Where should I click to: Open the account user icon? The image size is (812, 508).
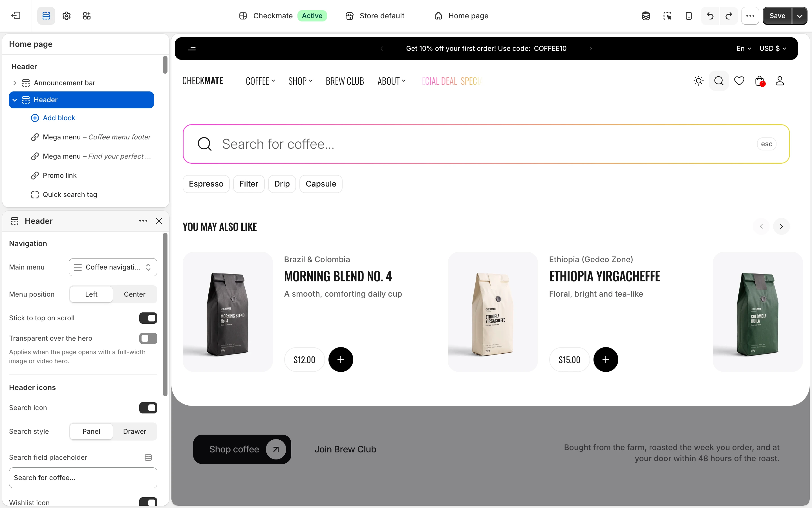[x=780, y=81]
